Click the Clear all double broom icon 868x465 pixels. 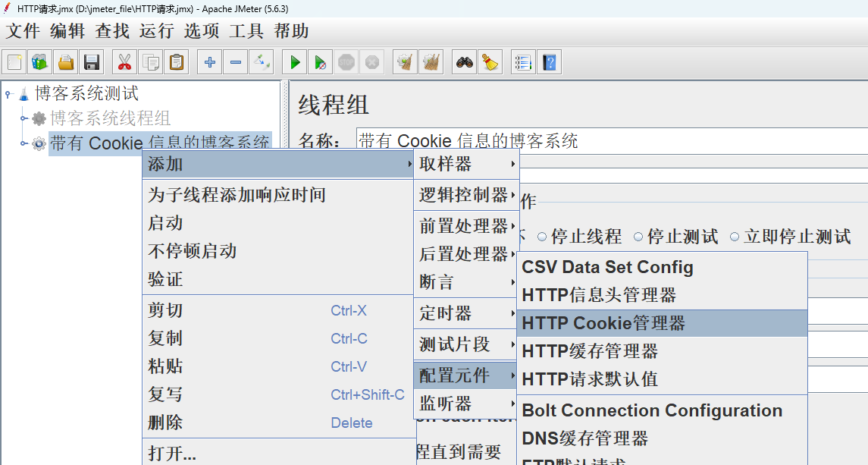click(431, 62)
